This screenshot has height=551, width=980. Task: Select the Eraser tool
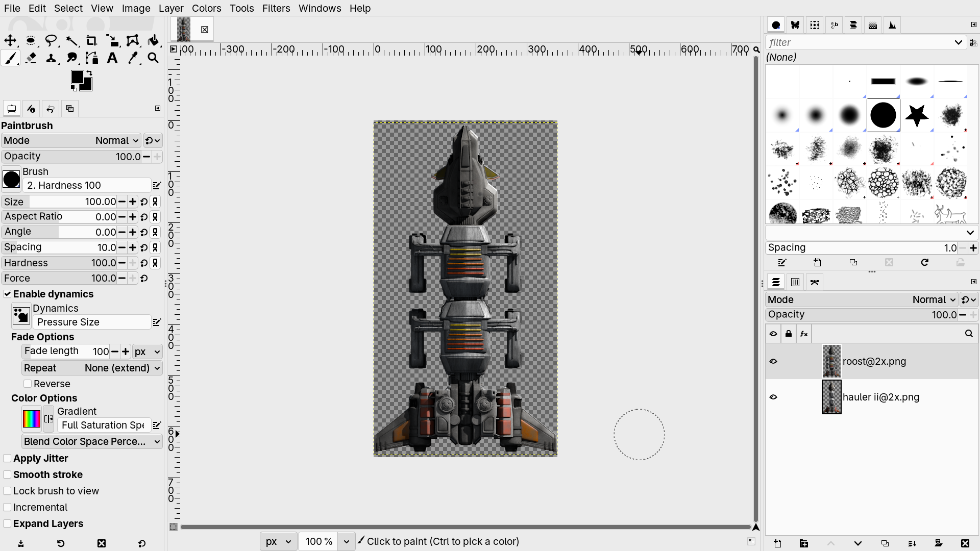pyautogui.click(x=31, y=58)
